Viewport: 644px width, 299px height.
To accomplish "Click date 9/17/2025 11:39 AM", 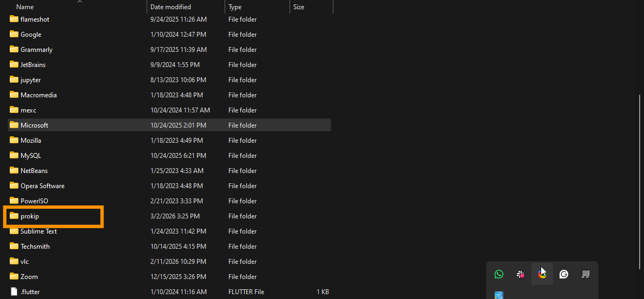I will click(179, 50).
